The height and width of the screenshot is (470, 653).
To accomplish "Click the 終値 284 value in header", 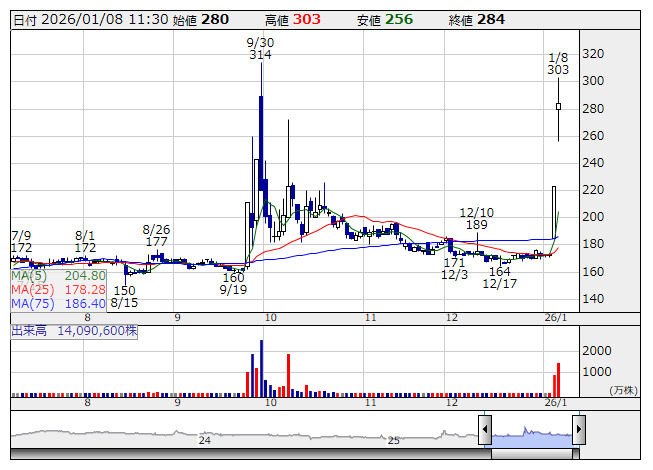I will click(491, 19).
